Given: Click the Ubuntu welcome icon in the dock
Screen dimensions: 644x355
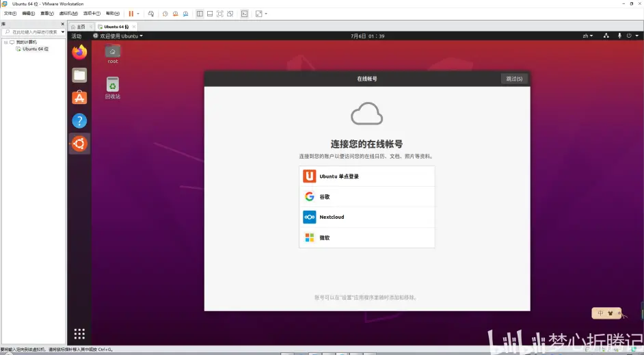Looking at the screenshot, I should (79, 144).
